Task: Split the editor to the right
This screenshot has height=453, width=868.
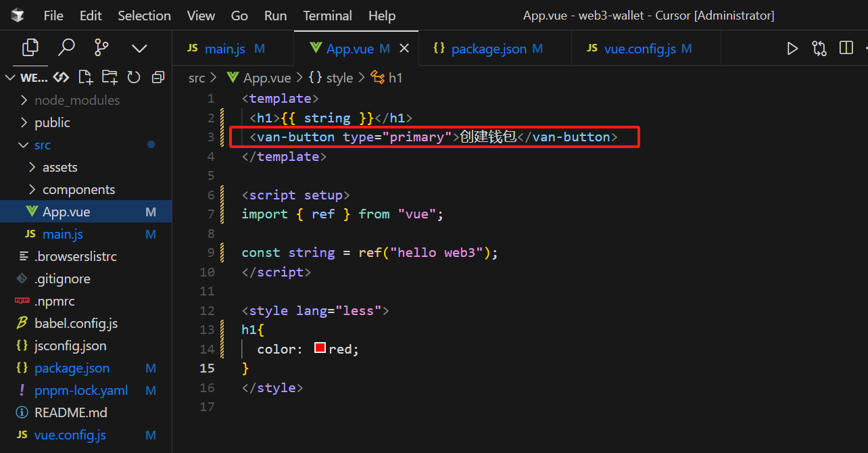Action: point(846,48)
